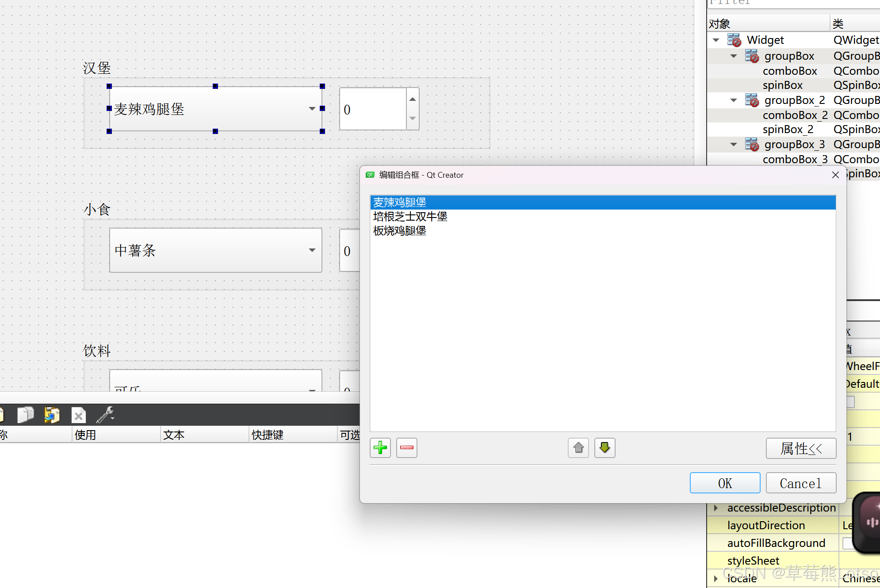The width and height of the screenshot is (880, 588).
Task: Click the delete action icon with the X
Action: pyautogui.click(x=78, y=415)
